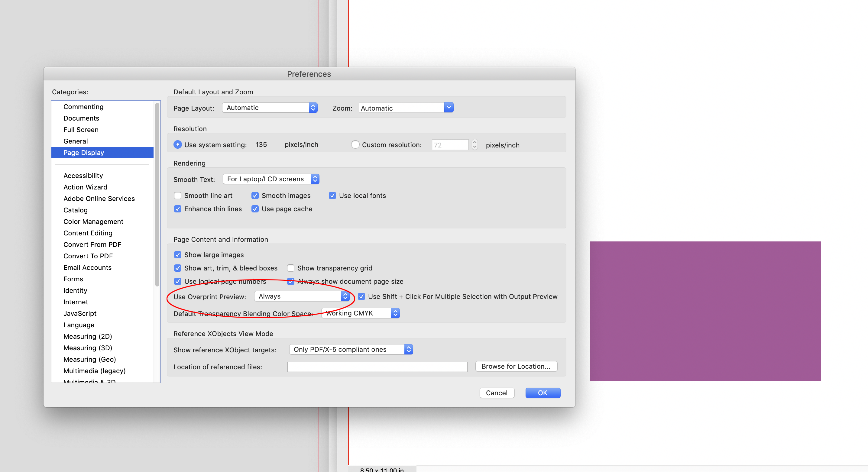
Task: Click the Location of referenced files field
Action: pos(377,367)
